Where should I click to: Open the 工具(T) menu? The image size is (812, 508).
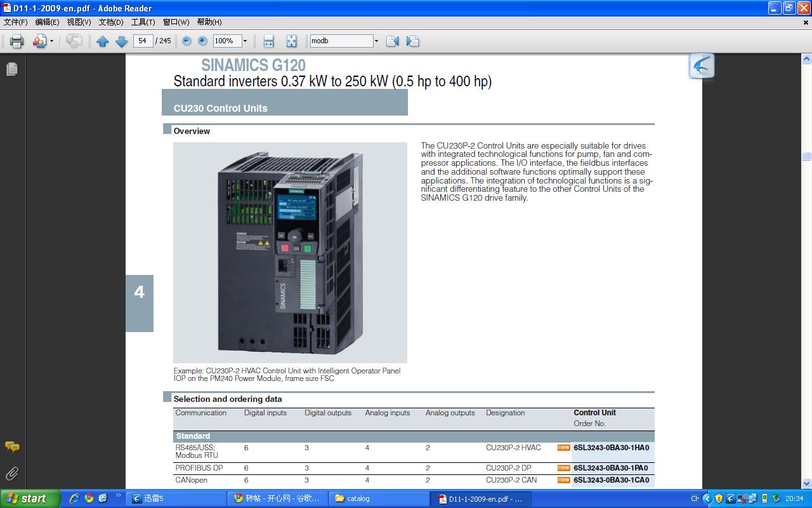point(143,22)
